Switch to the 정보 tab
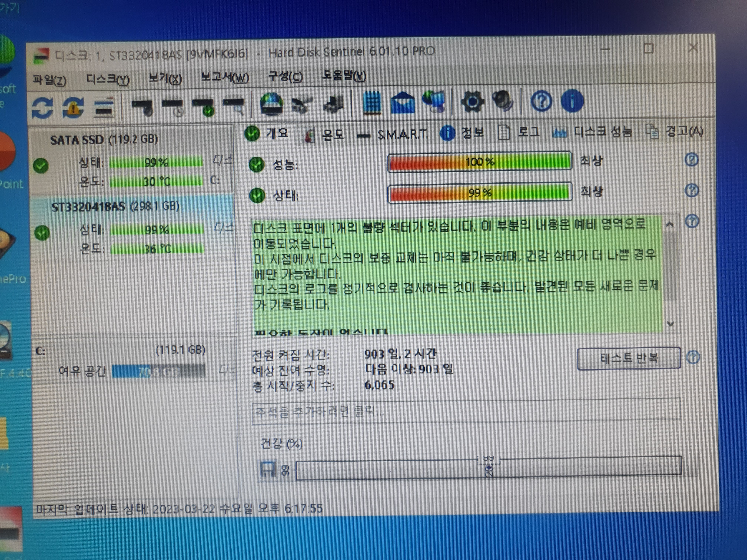This screenshot has width=747, height=560. point(462,133)
